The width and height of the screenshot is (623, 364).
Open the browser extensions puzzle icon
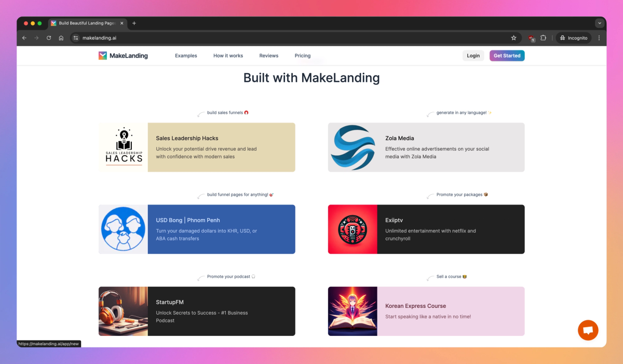[x=543, y=37]
